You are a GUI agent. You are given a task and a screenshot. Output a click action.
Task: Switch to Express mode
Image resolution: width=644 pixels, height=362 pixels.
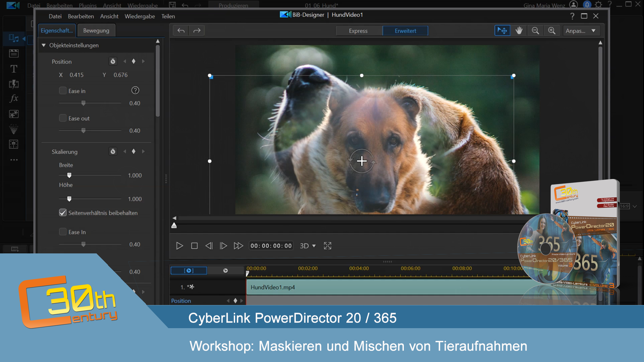(359, 31)
